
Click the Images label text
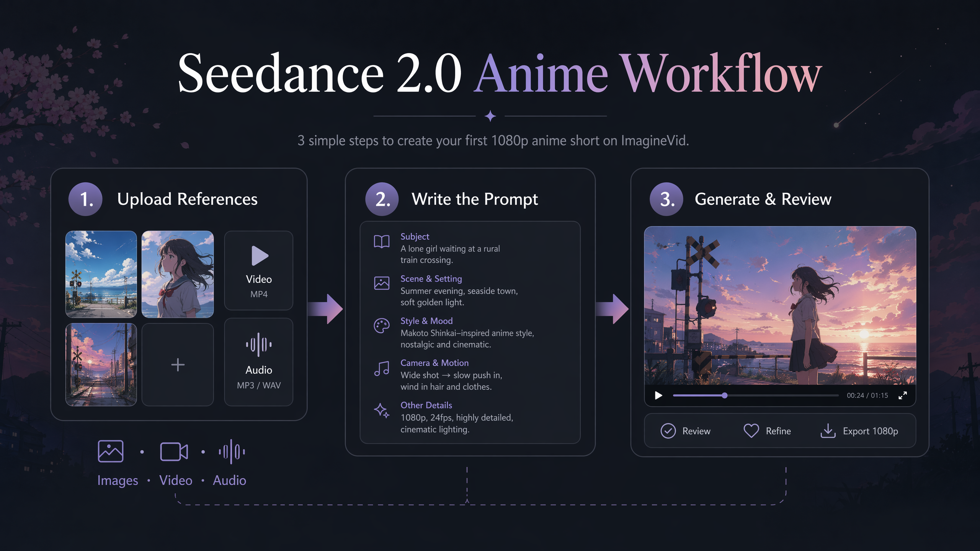click(118, 480)
